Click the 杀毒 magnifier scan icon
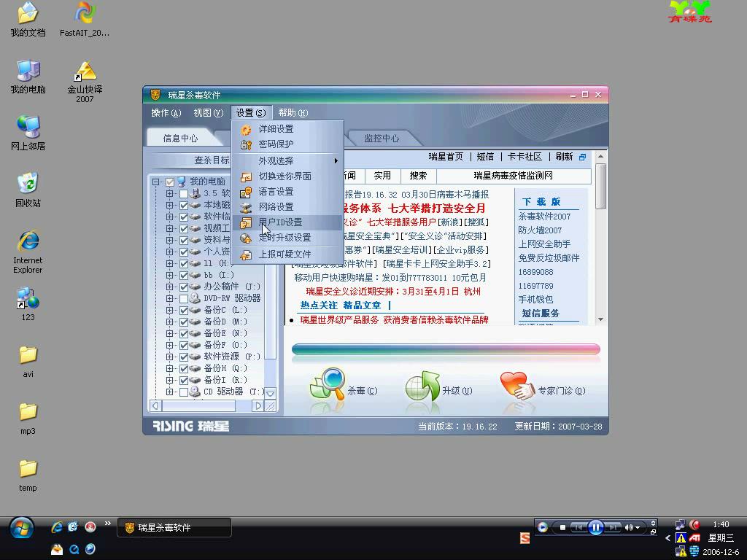Viewport: 747px width, 560px height. 328,384
